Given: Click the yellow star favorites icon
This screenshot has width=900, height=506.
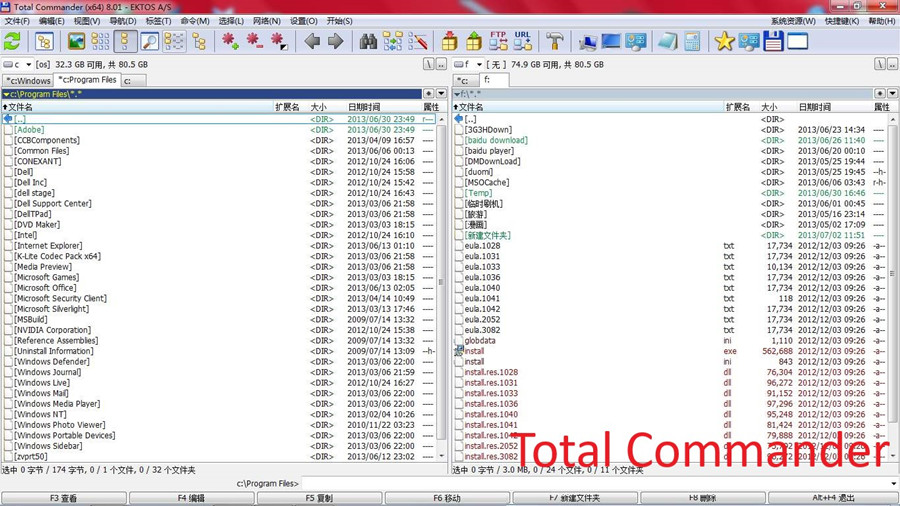Looking at the screenshot, I should tap(724, 41).
